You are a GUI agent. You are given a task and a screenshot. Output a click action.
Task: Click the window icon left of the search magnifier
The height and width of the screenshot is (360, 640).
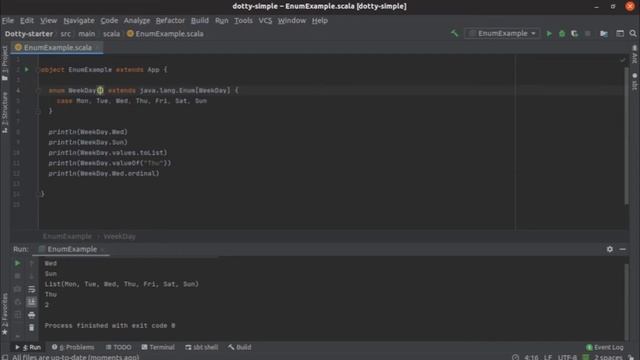pyautogui.click(x=620, y=34)
